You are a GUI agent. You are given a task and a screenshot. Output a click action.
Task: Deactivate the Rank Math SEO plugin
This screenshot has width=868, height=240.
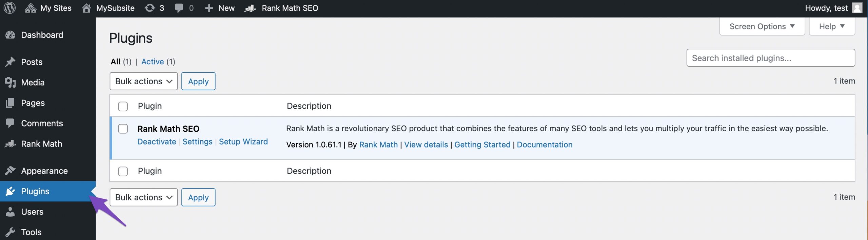pos(157,141)
